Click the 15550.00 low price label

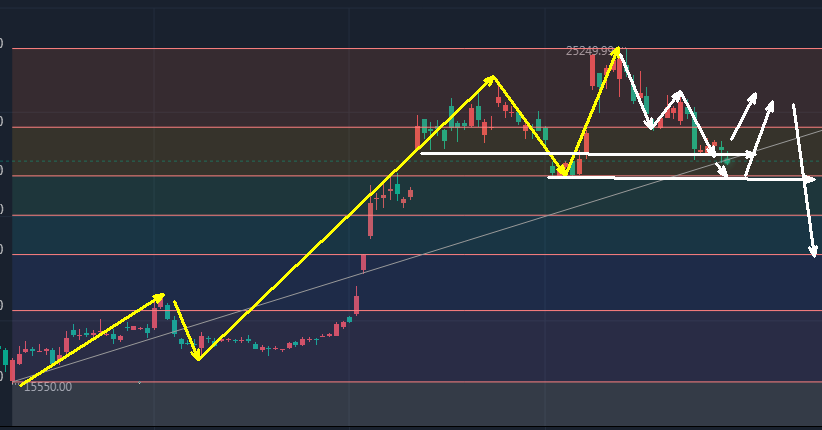[47, 387]
